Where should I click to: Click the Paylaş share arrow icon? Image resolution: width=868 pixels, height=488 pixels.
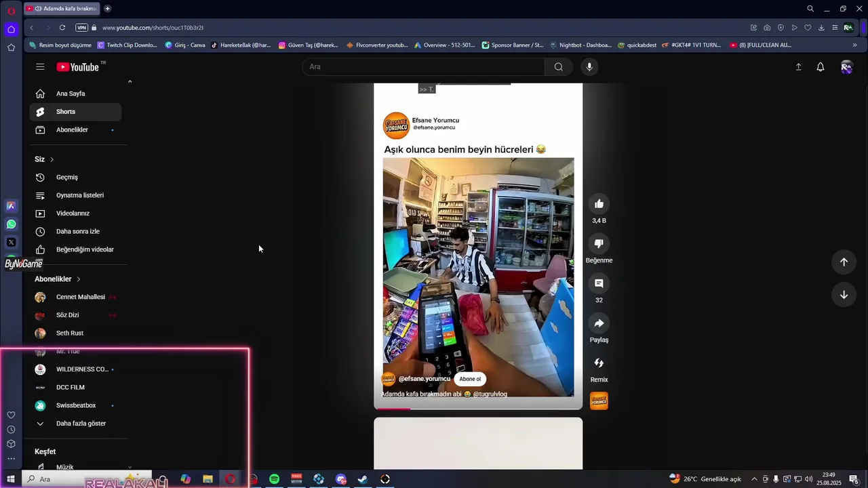[599, 323]
